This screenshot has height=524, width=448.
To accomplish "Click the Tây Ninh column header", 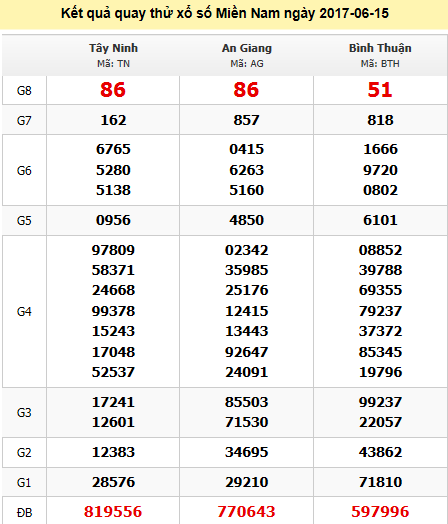I will (113, 48).
